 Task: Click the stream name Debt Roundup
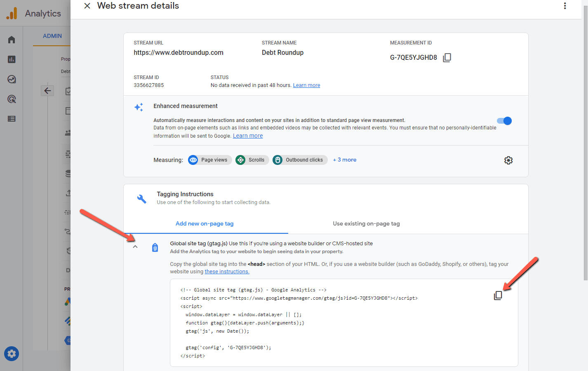[x=282, y=53]
